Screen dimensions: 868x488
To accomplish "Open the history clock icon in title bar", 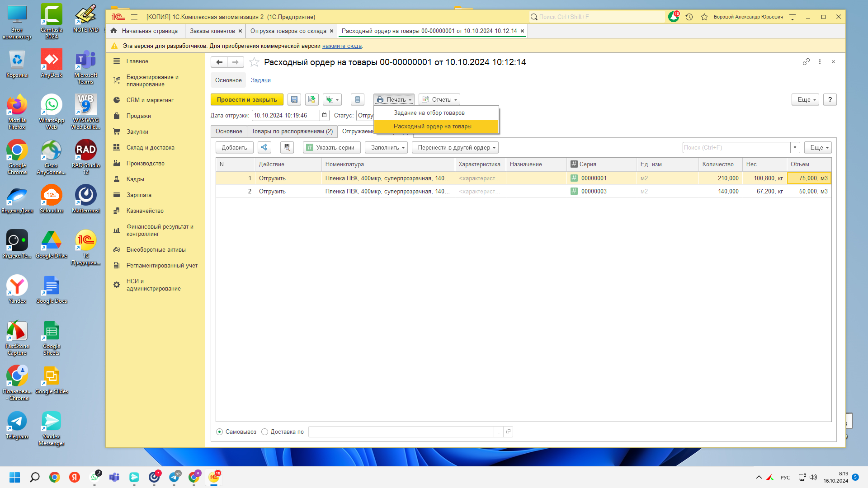I will (689, 17).
